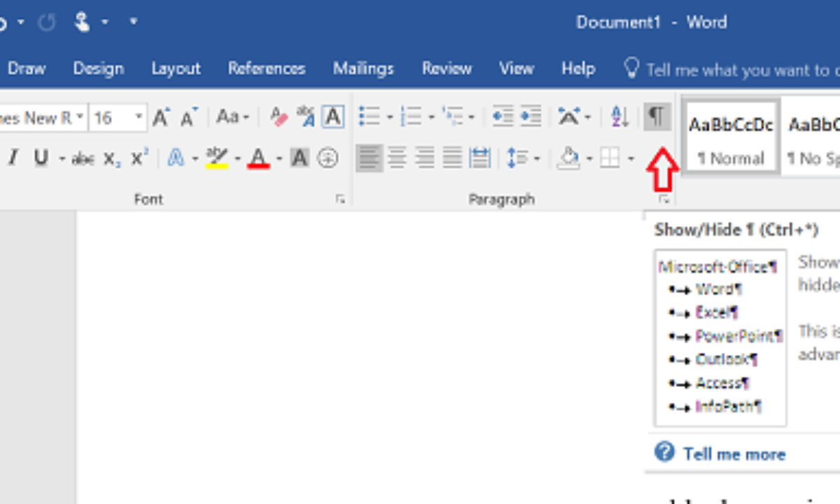840x504 pixels.
Task: Open the Review tab
Action: click(447, 69)
